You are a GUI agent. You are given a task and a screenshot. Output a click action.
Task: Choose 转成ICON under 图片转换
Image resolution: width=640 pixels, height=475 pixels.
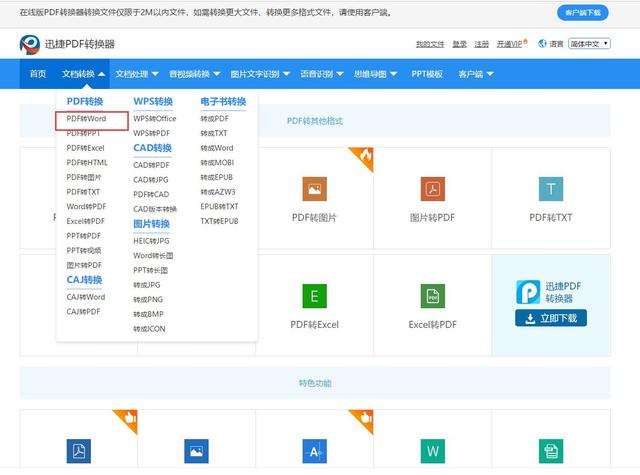[149, 329]
